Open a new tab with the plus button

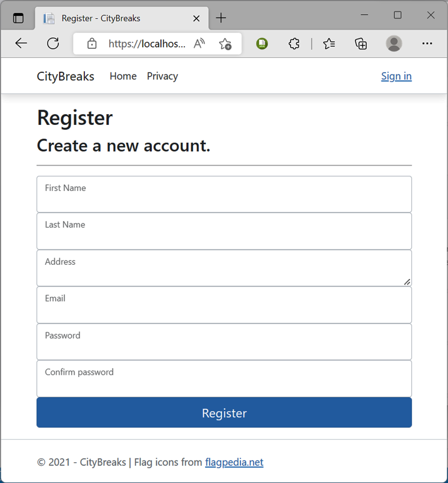coord(221,18)
